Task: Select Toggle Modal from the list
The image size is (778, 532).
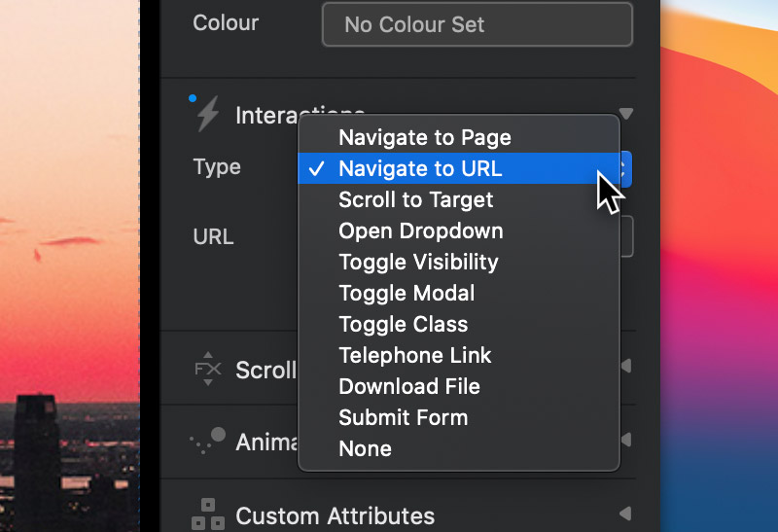Action: pyautogui.click(x=458, y=293)
